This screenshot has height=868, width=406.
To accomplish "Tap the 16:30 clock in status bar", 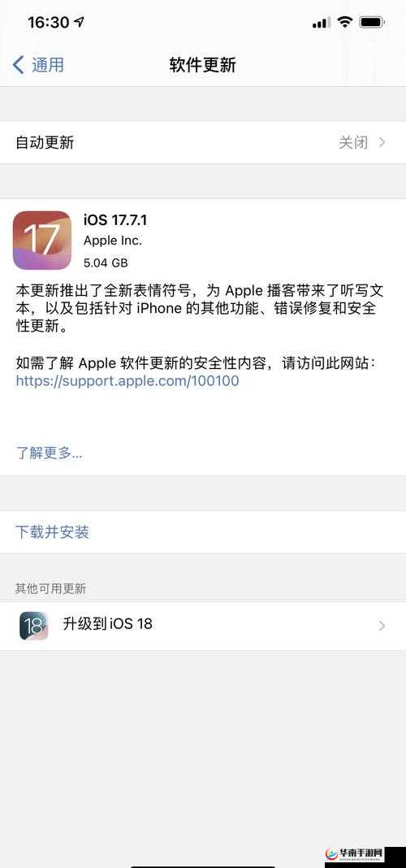I will pos(48,22).
